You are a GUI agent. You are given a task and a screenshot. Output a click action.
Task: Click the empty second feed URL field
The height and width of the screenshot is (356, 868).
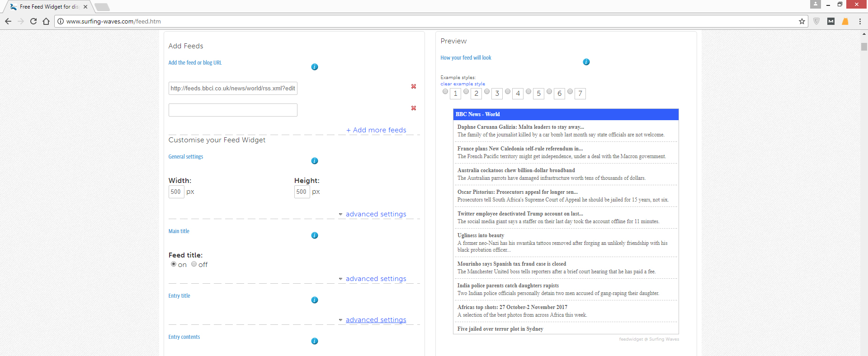point(233,110)
